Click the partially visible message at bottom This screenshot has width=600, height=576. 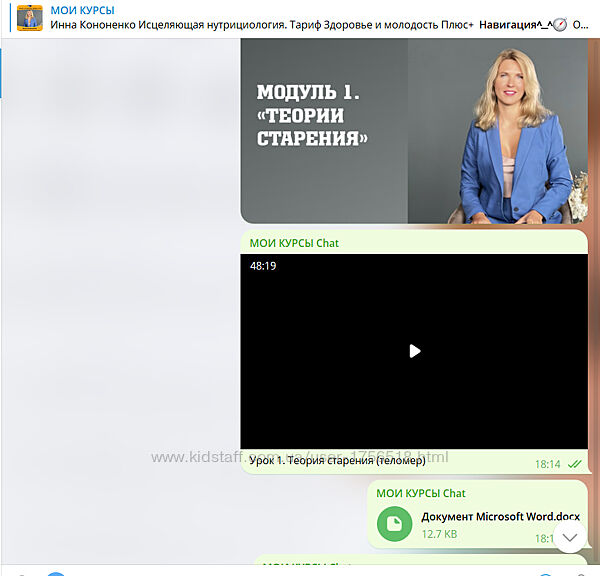pyautogui.click(x=420, y=565)
